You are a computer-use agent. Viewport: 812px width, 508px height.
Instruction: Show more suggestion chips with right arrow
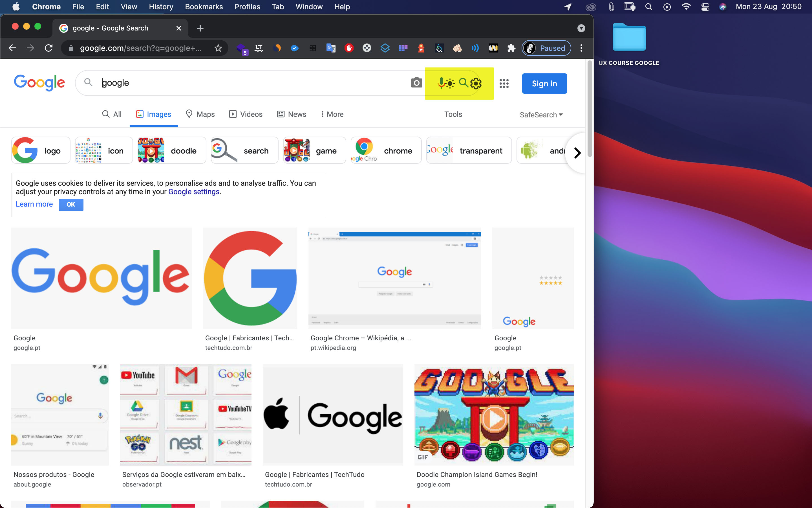pos(577,153)
